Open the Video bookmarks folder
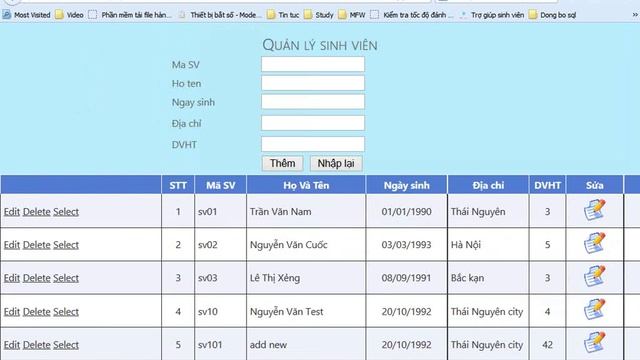Viewport: 640px width, 360px height. tap(69, 15)
